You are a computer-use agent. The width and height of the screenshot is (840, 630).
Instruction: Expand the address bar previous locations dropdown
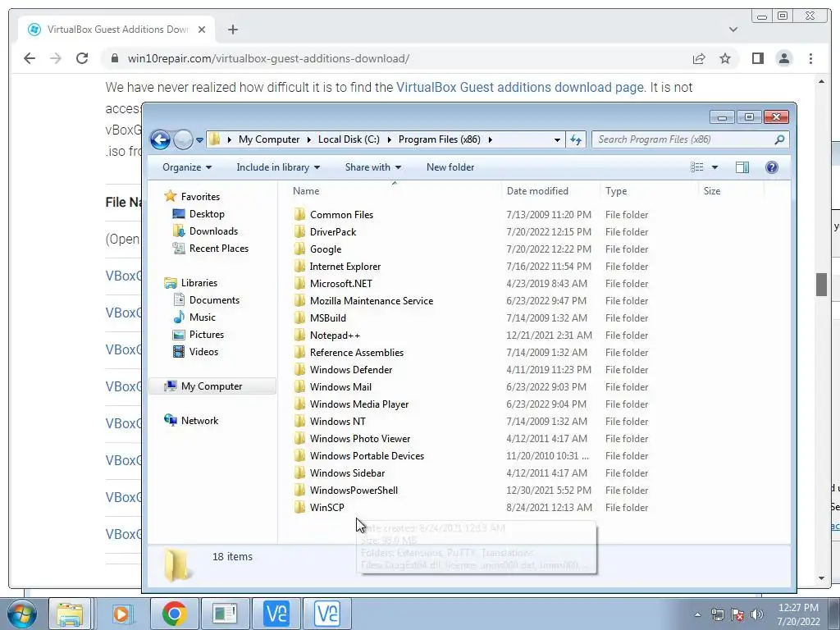coord(557,139)
